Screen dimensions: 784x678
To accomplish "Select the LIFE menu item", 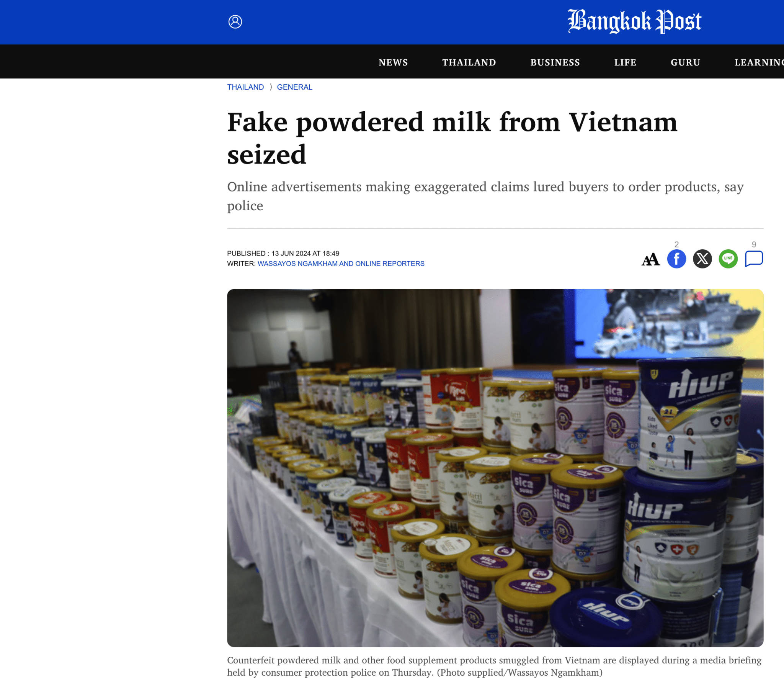I will point(625,62).
